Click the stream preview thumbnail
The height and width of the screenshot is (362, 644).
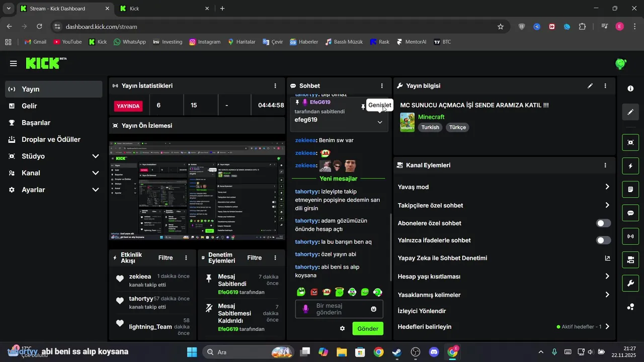coord(197,191)
